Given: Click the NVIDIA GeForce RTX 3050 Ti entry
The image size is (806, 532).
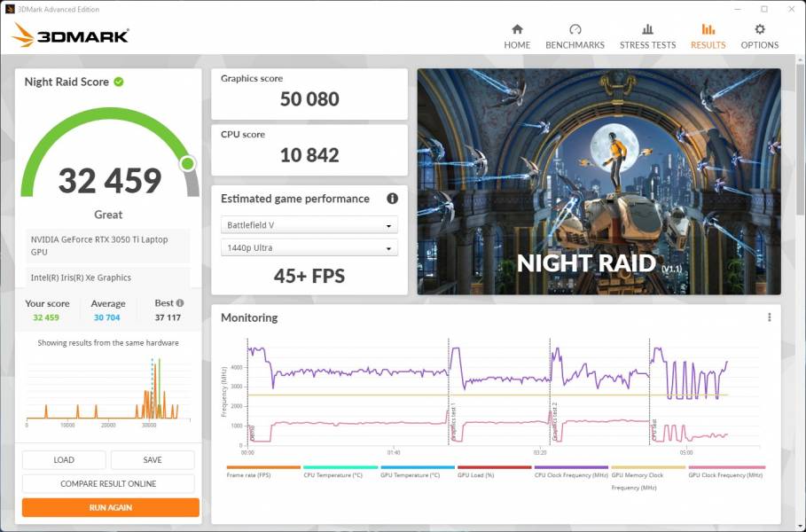Looking at the screenshot, I should click(108, 246).
